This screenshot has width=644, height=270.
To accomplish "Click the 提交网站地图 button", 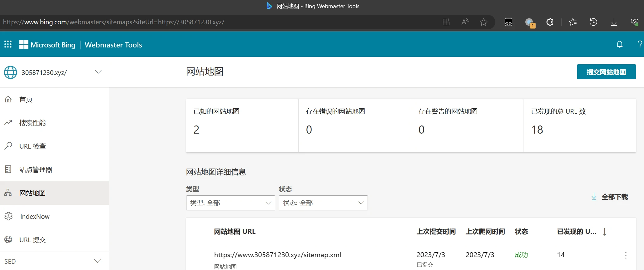I will [x=606, y=72].
